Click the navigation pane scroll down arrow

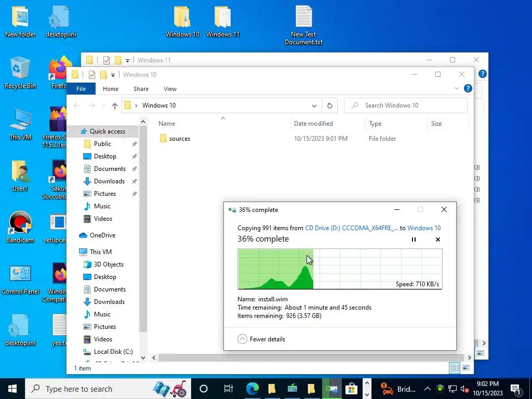click(143, 357)
